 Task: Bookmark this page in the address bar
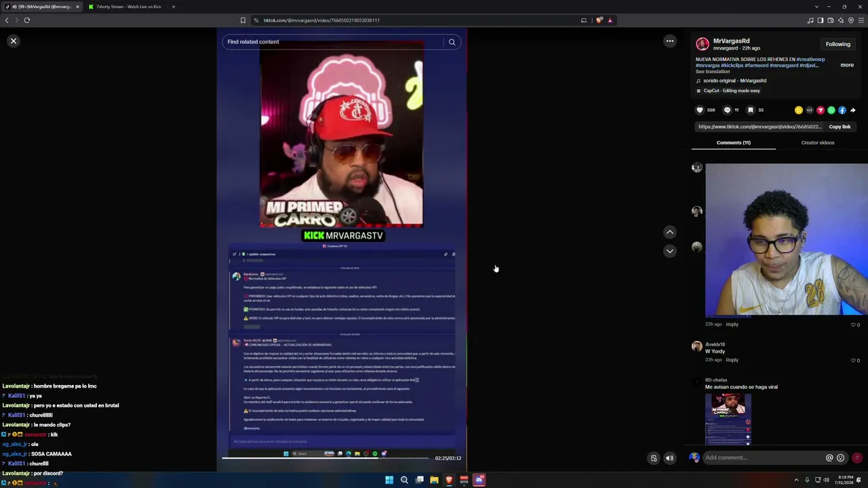coord(243,20)
